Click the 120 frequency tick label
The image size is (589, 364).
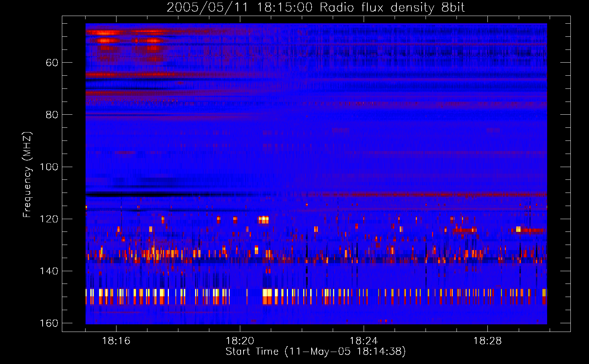pos(49,219)
